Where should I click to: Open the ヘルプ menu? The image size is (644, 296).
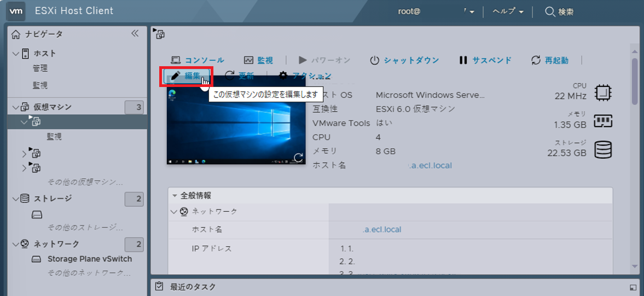click(508, 11)
